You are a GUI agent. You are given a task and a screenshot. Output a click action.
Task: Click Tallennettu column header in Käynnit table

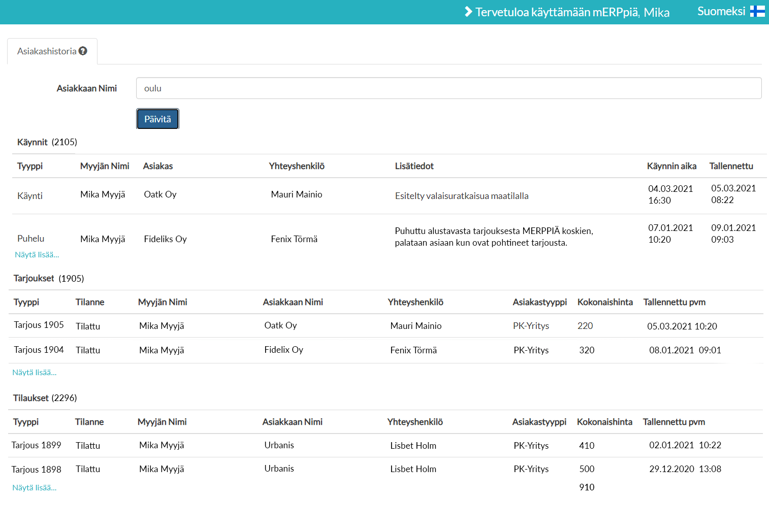[731, 166]
